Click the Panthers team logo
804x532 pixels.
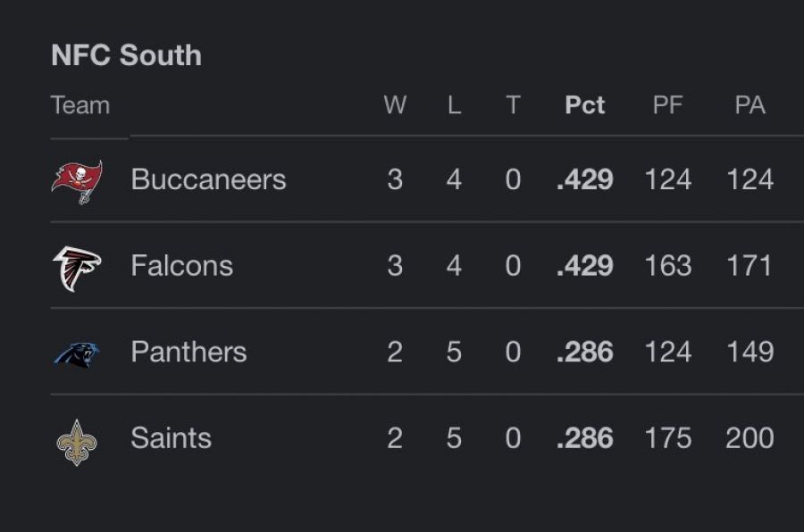tap(77, 353)
